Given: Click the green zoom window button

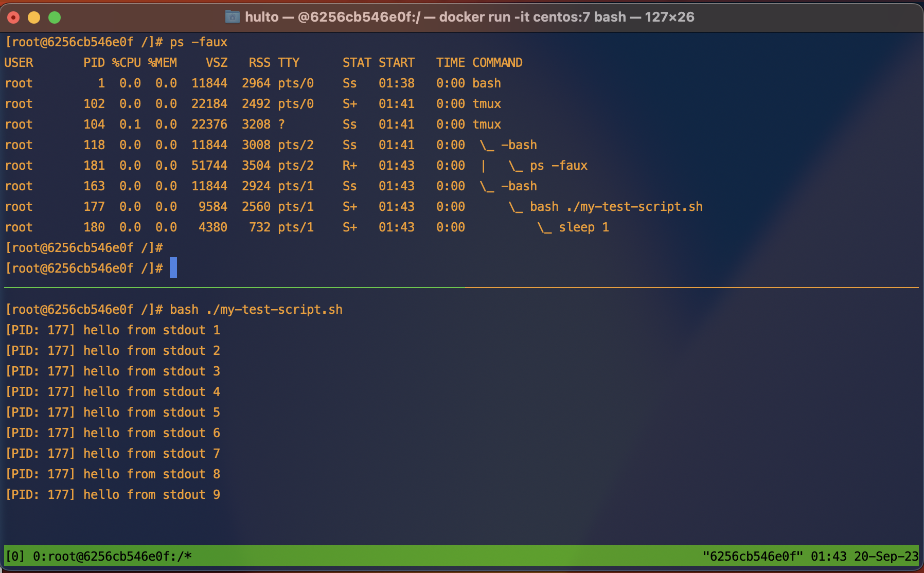Looking at the screenshot, I should [55, 17].
